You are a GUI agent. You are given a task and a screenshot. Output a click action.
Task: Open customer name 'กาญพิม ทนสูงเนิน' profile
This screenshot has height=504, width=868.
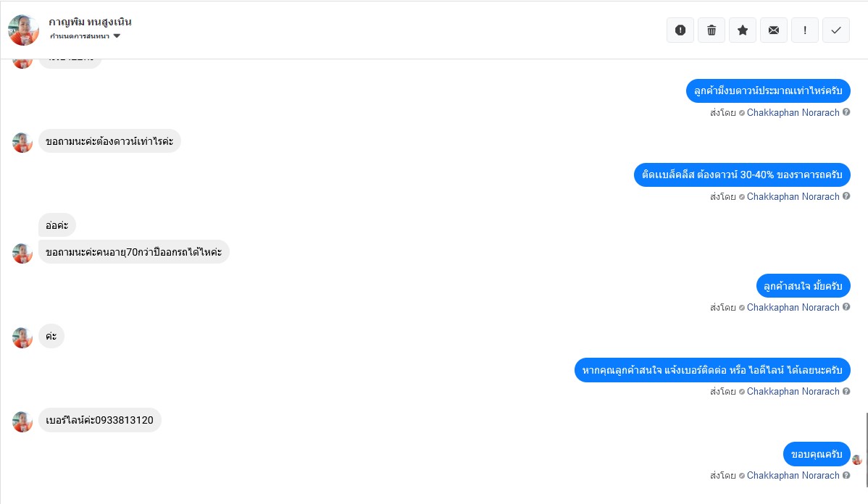(90, 22)
